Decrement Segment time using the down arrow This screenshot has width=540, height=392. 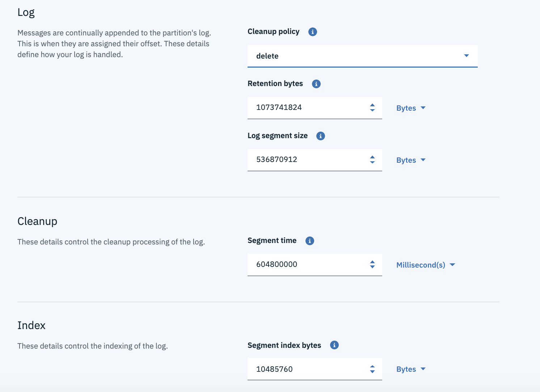click(372, 267)
